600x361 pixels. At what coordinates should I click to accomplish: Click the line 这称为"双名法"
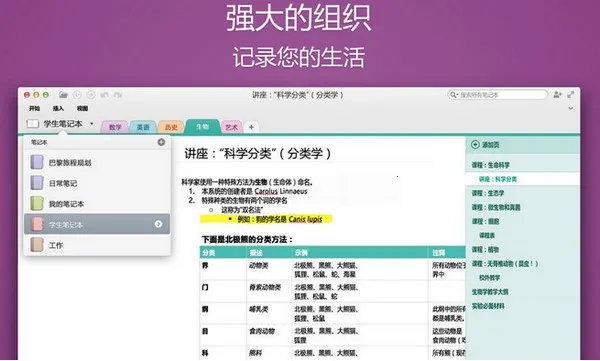point(242,210)
